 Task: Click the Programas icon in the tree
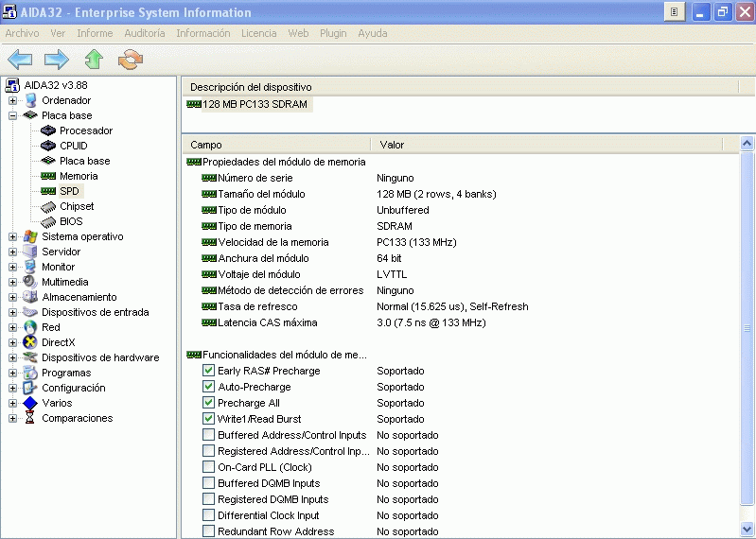(30, 373)
